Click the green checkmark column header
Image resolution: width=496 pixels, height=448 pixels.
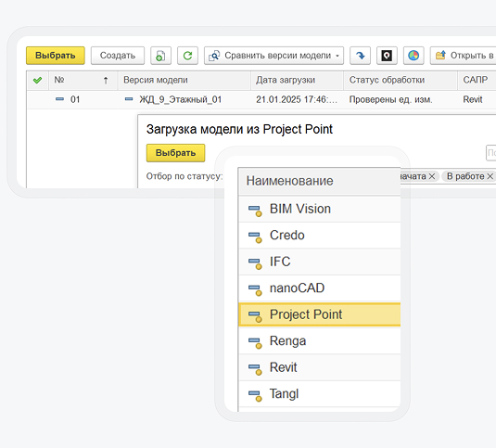[x=37, y=81]
